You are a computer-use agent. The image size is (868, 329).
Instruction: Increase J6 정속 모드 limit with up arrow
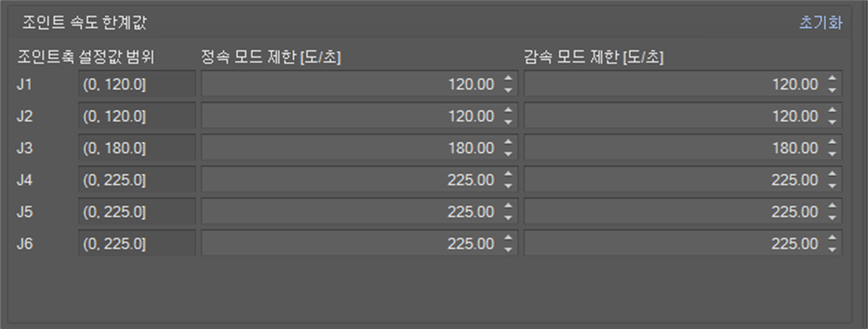click(x=508, y=239)
